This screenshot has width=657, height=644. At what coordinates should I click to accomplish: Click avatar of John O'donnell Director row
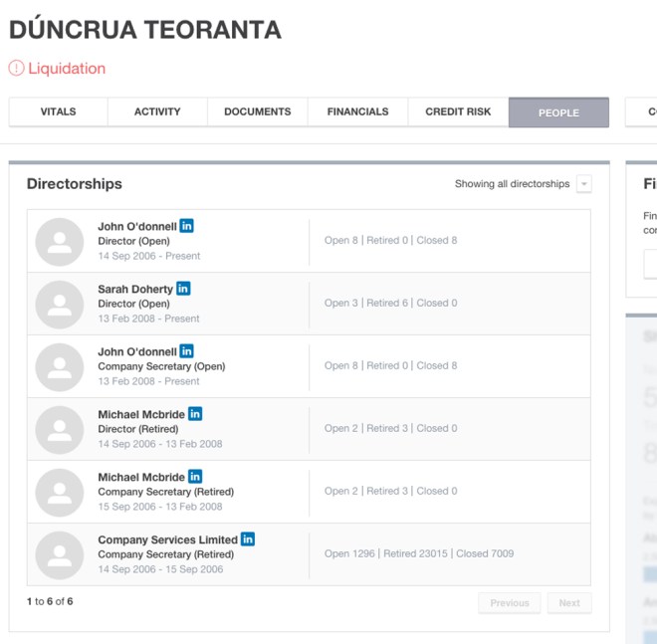tap(60, 242)
